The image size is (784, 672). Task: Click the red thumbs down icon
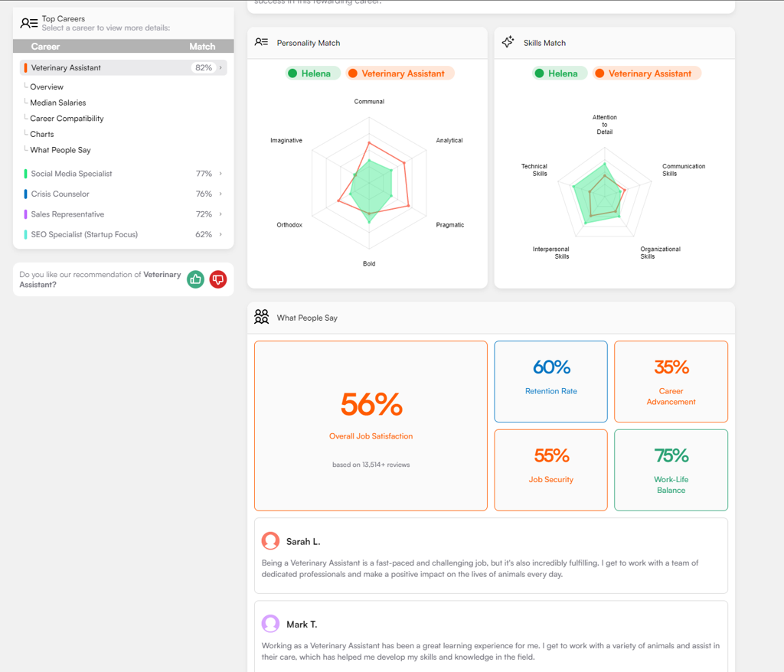[x=218, y=279]
